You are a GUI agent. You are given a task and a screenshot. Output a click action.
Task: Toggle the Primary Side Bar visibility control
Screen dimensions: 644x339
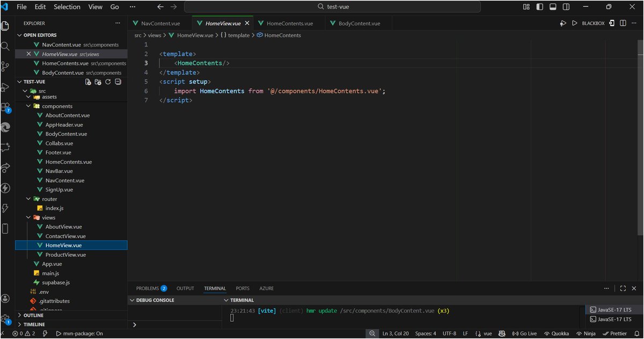(540, 6)
